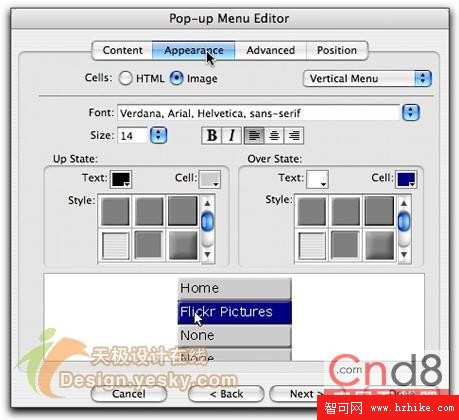Toggle the Bold formatting button
The width and height of the screenshot is (459, 420).
(x=212, y=136)
